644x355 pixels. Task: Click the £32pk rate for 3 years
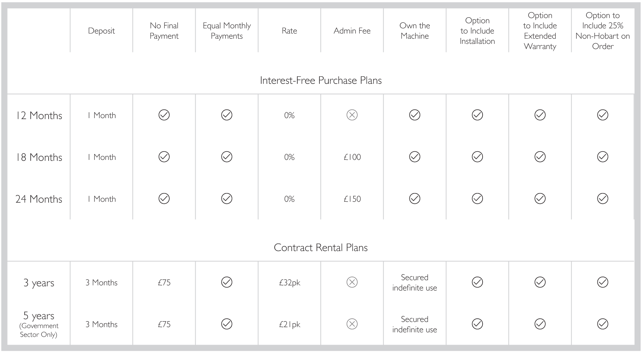click(289, 283)
